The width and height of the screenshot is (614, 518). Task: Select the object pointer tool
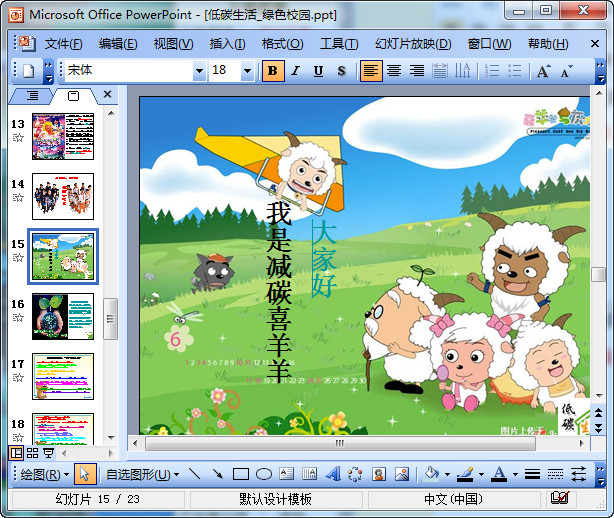pos(85,474)
